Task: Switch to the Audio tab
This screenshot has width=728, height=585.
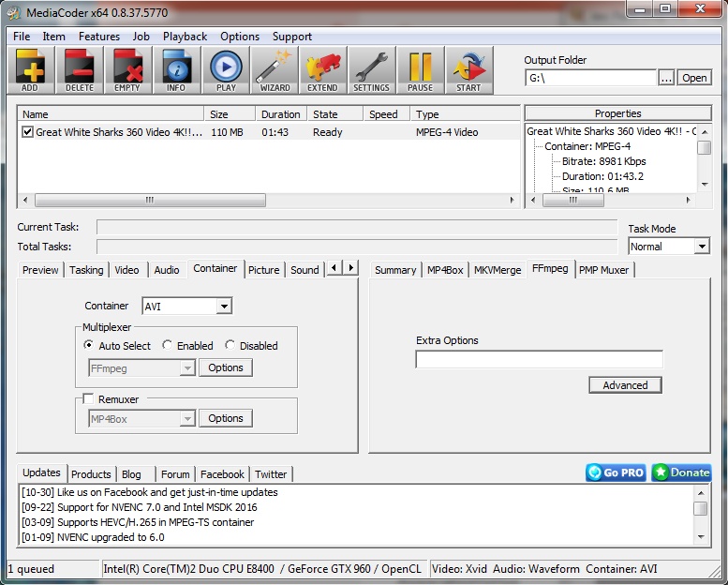Action: [167, 270]
